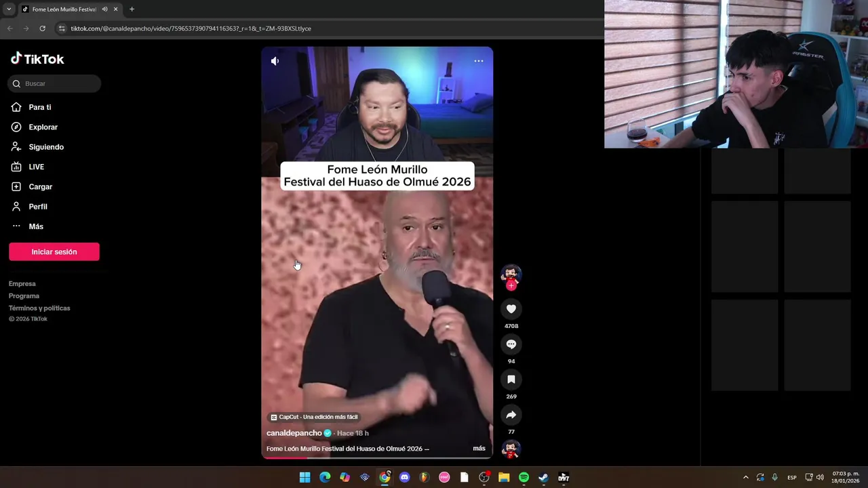The width and height of the screenshot is (868, 488).
Task: Like the video with the heart icon
Action: [511, 309]
